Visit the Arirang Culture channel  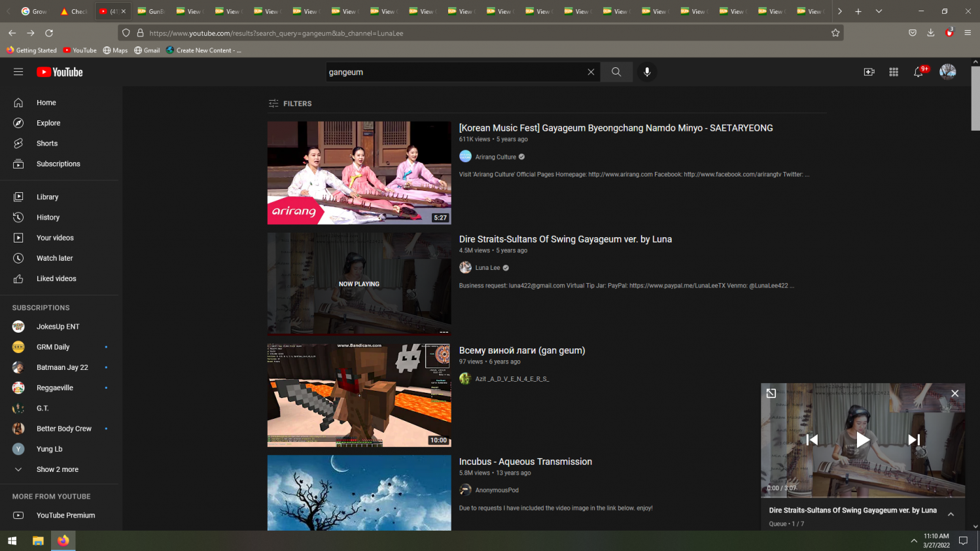(x=495, y=157)
